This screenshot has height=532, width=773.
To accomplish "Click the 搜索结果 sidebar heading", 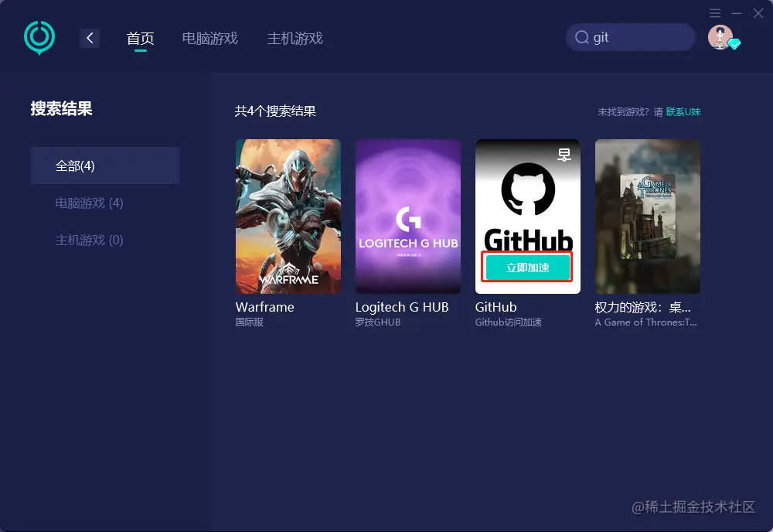I will [x=62, y=108].
